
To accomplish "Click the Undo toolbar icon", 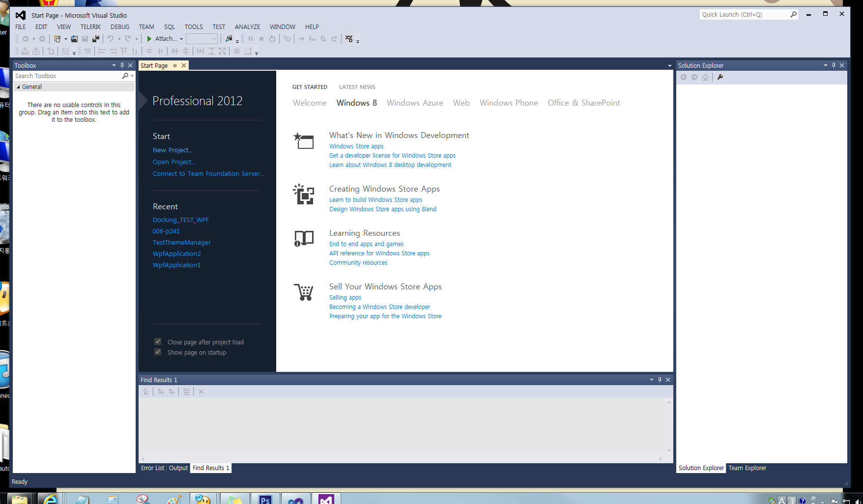I will click(x=111, y=39).
